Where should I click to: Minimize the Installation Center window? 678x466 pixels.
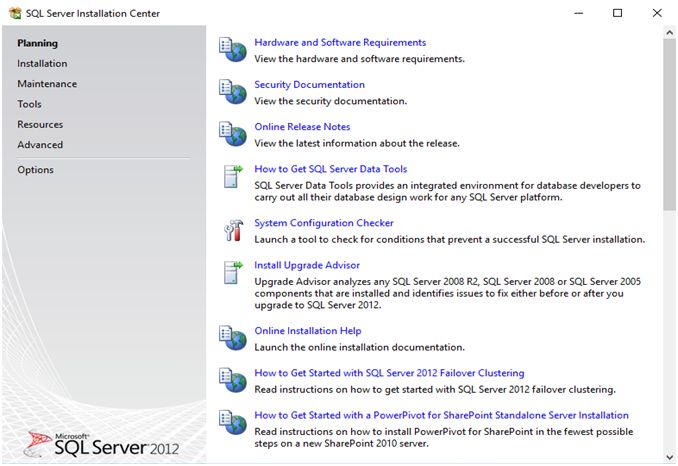click(x=579, y=13)
